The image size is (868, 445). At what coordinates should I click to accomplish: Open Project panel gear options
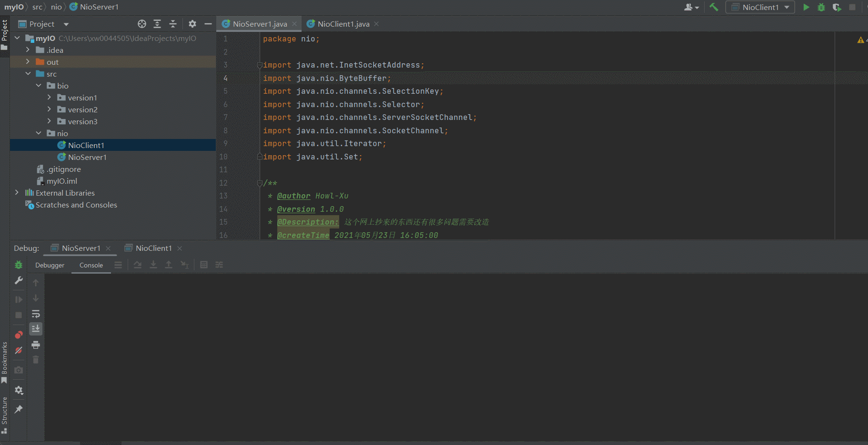coord(192,24)
